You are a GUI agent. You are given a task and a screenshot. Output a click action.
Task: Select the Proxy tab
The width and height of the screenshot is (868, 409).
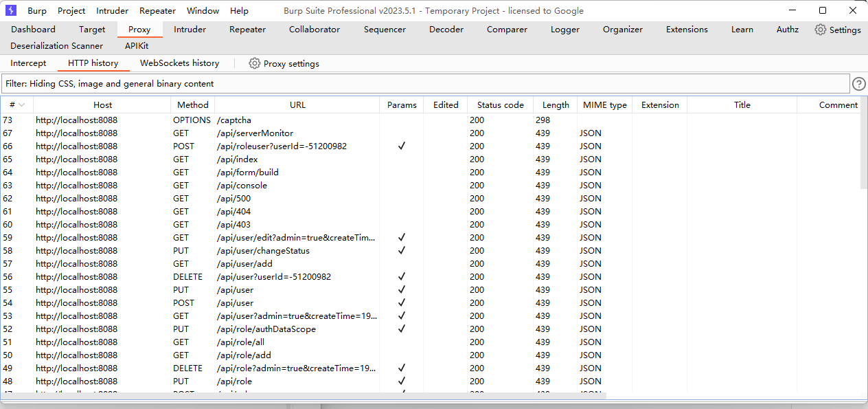pos(139,30)
